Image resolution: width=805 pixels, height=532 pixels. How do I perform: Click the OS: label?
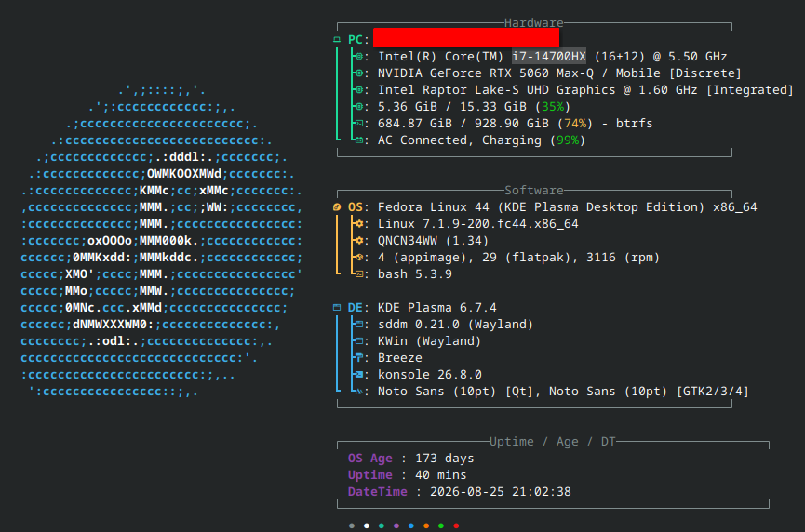(x=359, y=207)
